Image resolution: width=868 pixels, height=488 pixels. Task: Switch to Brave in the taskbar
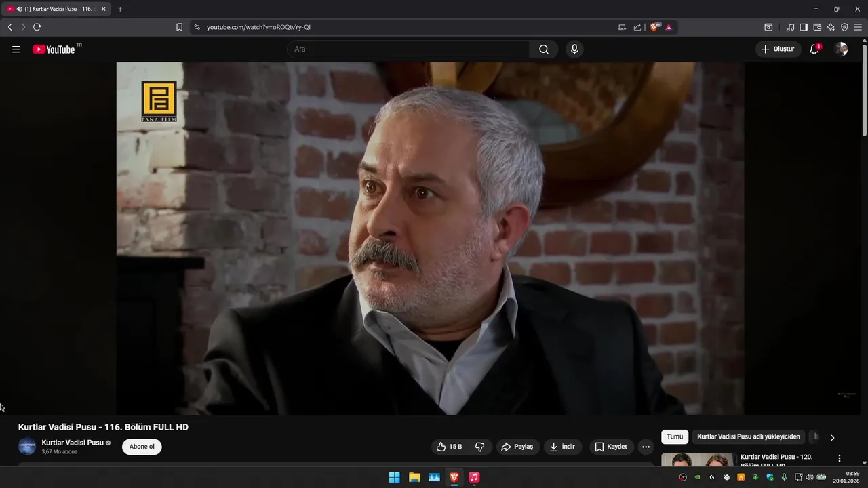454,477
